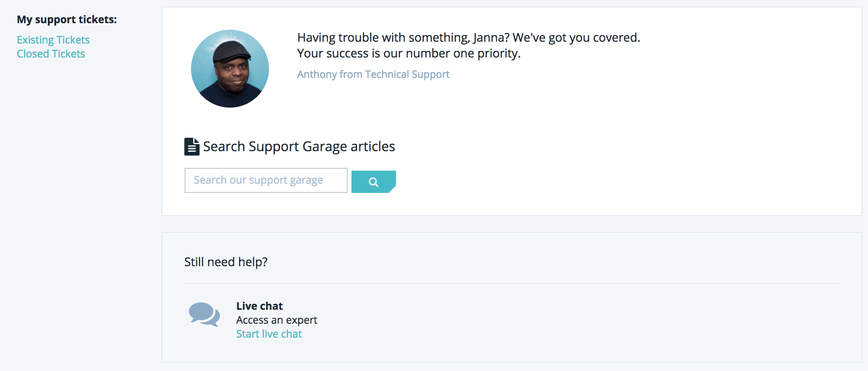Click the live chat speech bubbles icon

tap(204, 314)
